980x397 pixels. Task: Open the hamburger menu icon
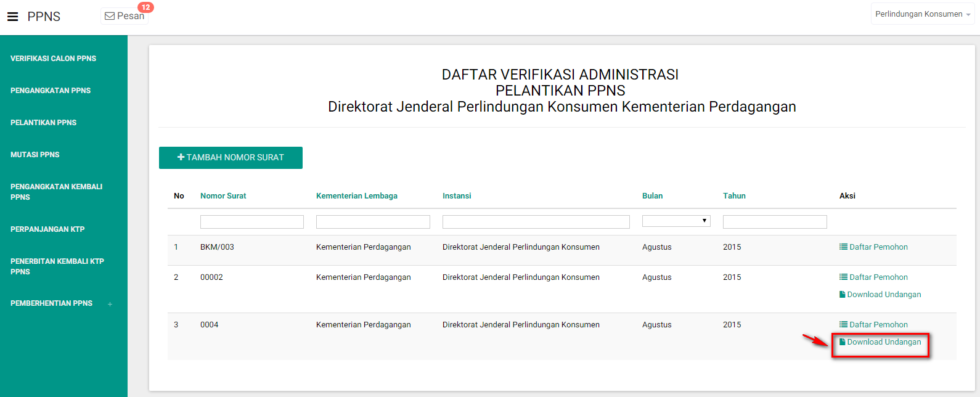tap(12, 17)
